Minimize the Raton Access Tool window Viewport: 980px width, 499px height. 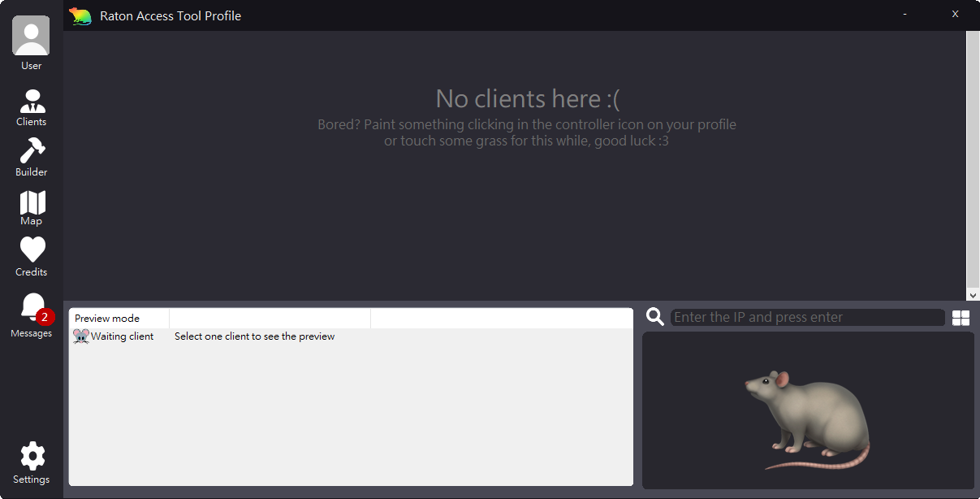905,15
